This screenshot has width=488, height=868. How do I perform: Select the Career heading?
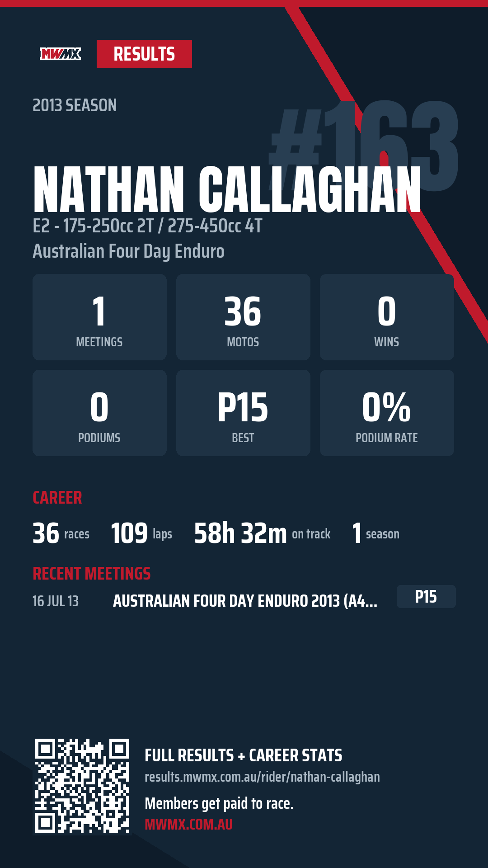tap(57, 498)
